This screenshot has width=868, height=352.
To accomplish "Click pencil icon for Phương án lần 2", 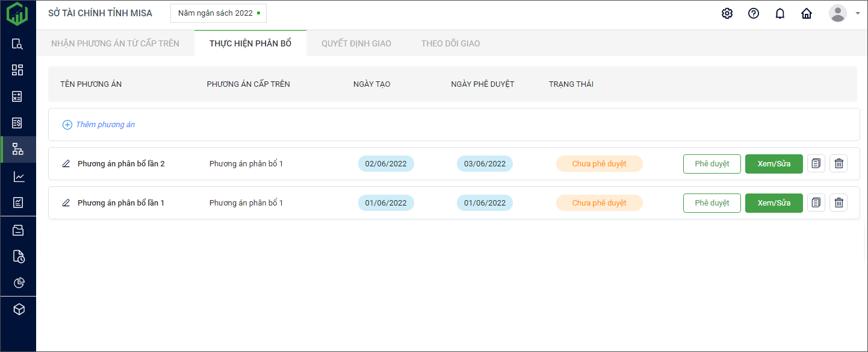I will (66, 164).
